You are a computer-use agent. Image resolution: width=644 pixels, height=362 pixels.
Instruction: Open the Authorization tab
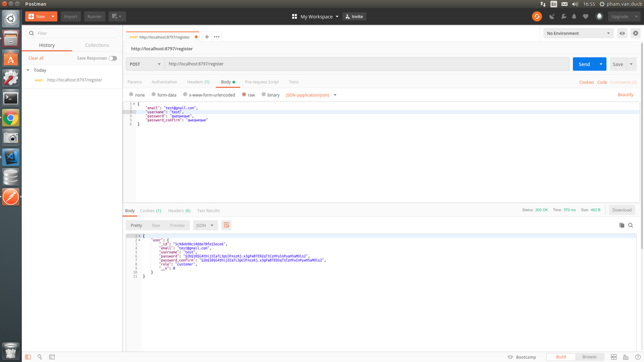pyautogui.click(x=164, y=82)
